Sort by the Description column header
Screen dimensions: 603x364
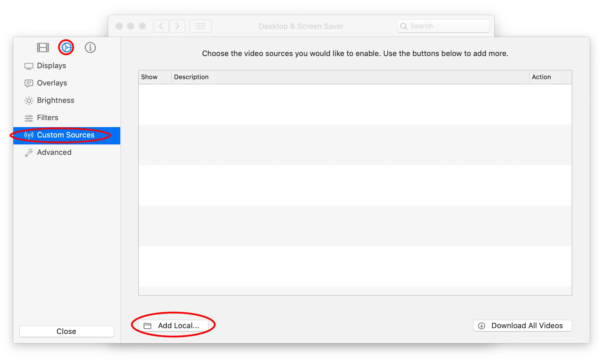point(191,77)
